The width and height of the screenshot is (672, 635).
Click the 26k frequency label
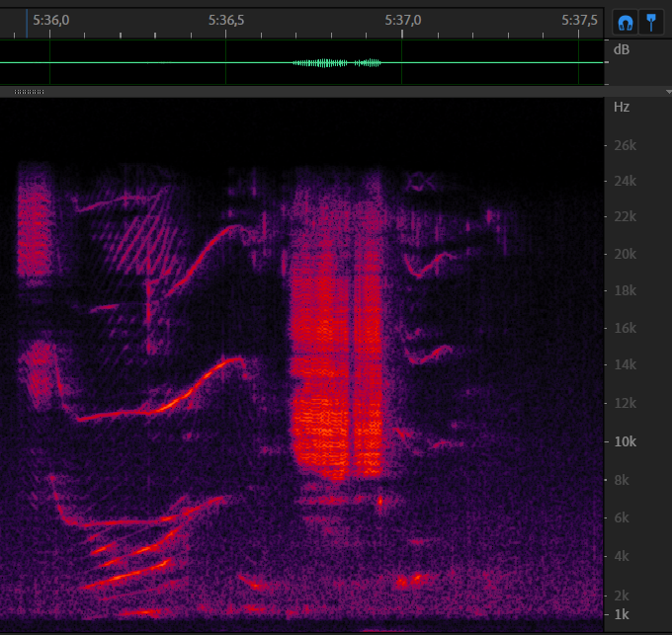625,145
